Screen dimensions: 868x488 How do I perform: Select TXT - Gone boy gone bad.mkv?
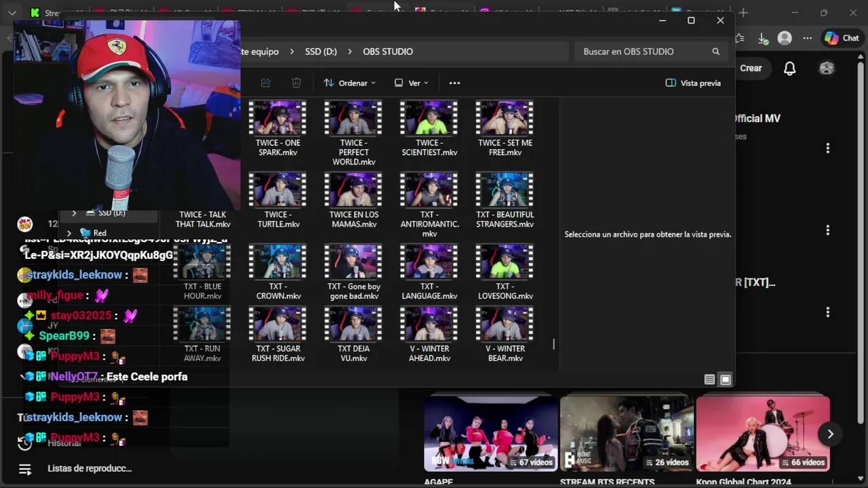353,272
